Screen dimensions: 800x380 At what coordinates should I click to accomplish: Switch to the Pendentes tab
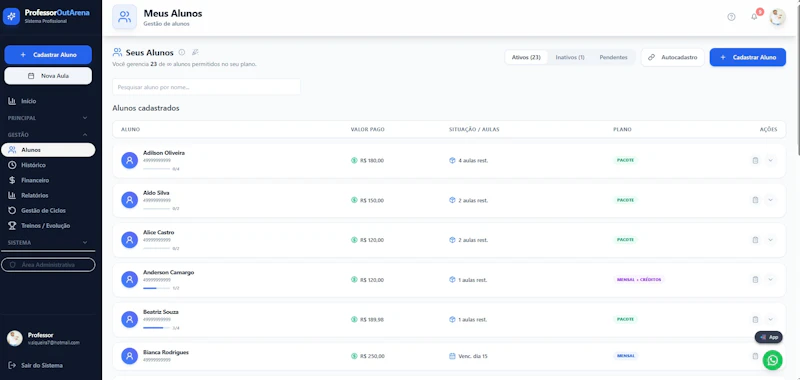(x=613, y=57)
